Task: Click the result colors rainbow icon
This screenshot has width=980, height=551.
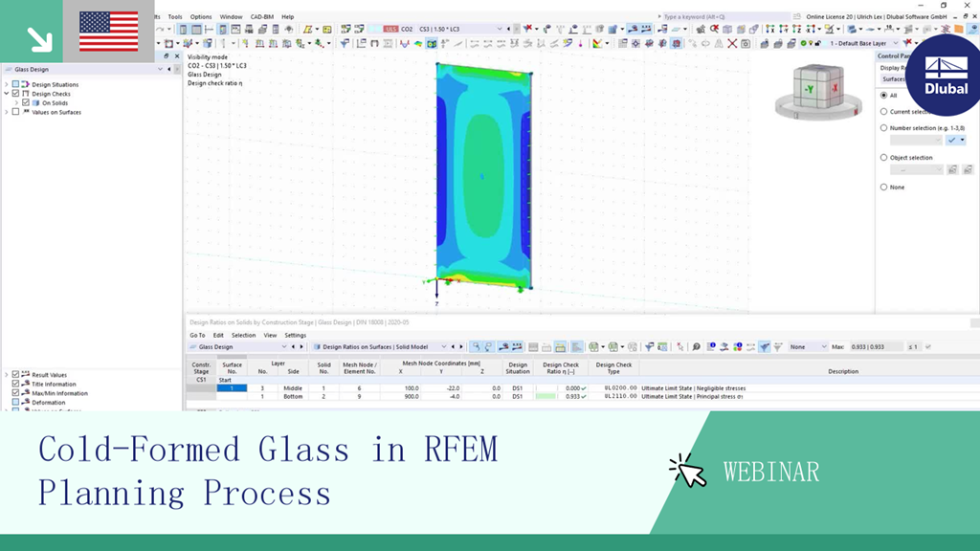Action: (x=598, y=43)
